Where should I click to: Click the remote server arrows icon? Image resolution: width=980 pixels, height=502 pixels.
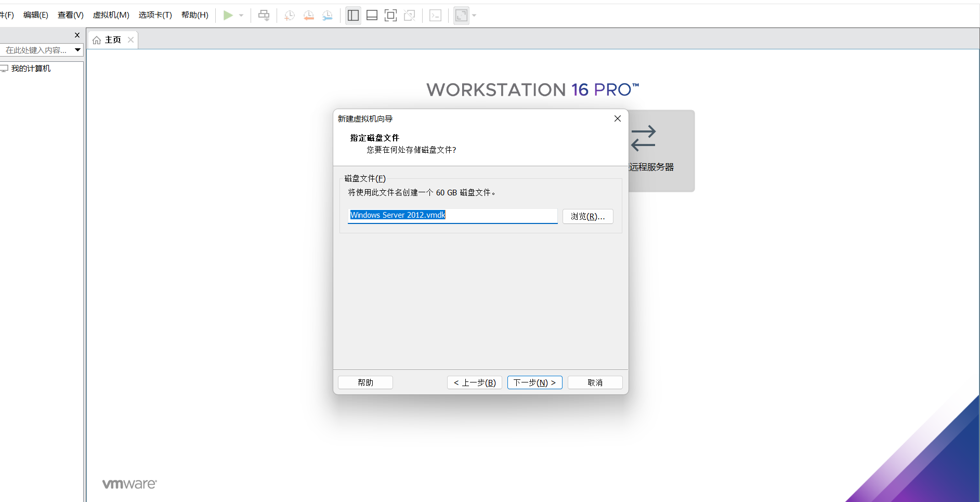tap(644, 138)
